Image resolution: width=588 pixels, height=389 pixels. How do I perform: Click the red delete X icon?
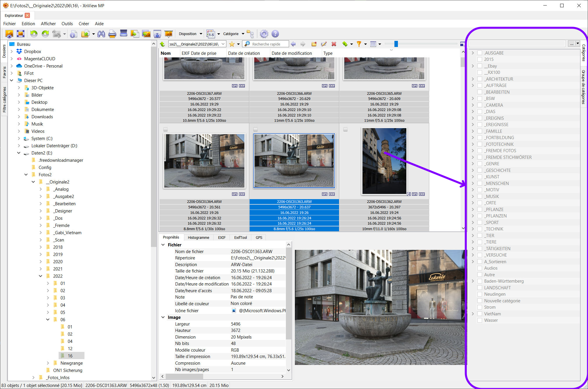click(334, 44)
